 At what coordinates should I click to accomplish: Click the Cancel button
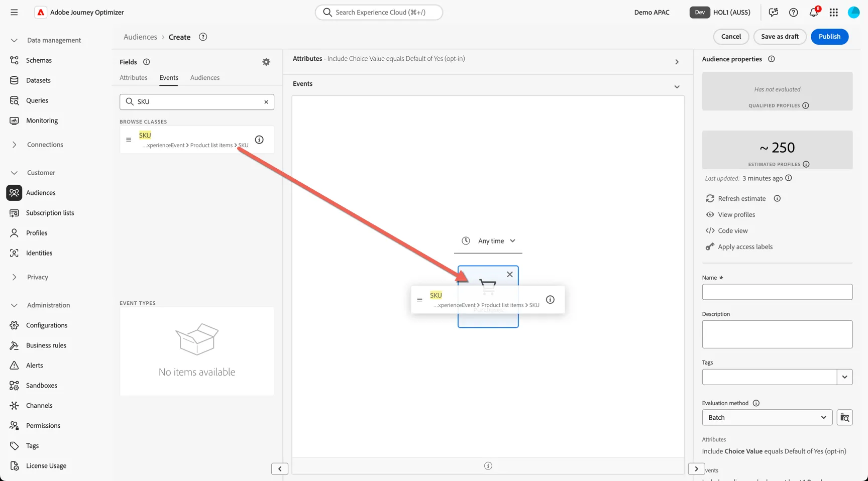coord(731,37)
